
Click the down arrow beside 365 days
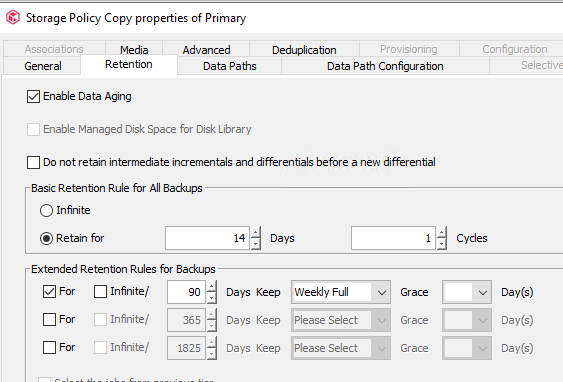click(x=211, y=326)
